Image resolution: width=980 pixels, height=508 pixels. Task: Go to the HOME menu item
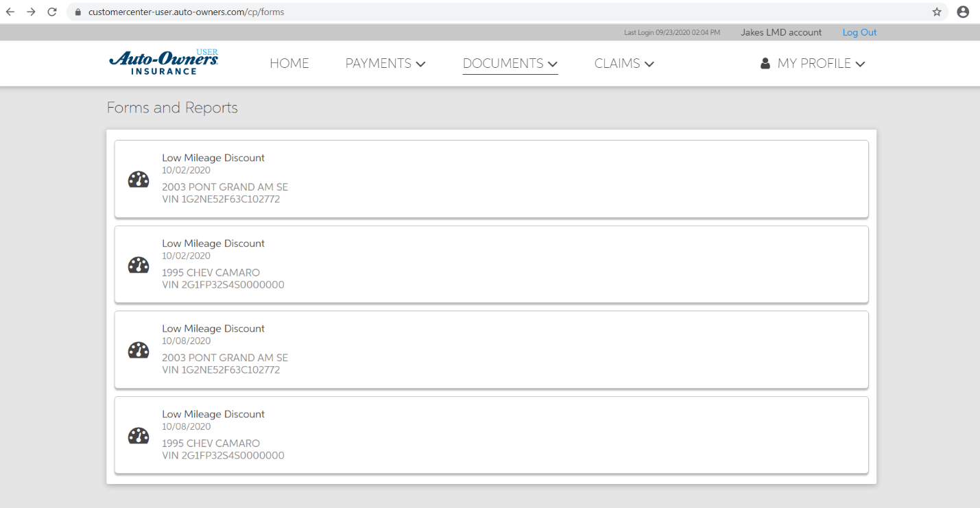pyautogui.click(x=289, y=63)
